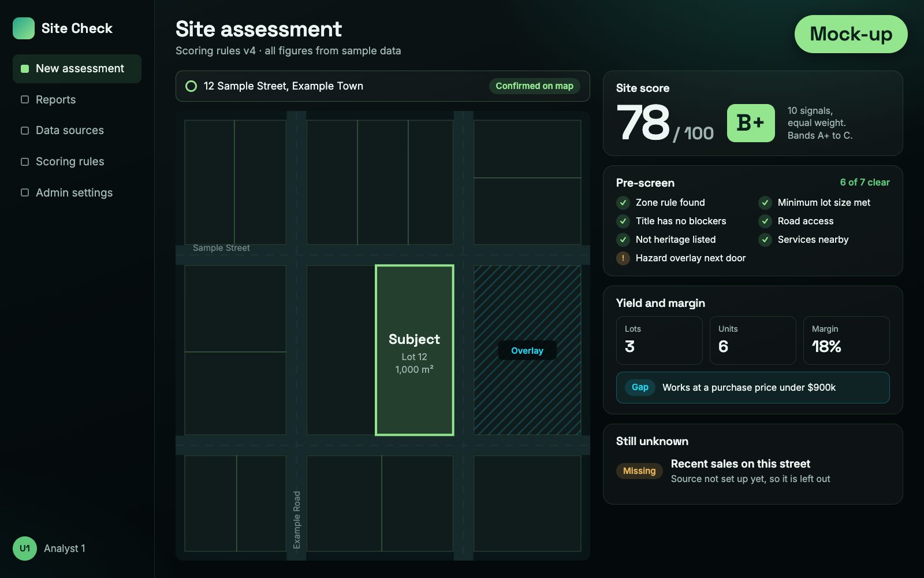Click the Scoring rules v4 subtitle text
924x578 pixels.
tap(288, 51)
